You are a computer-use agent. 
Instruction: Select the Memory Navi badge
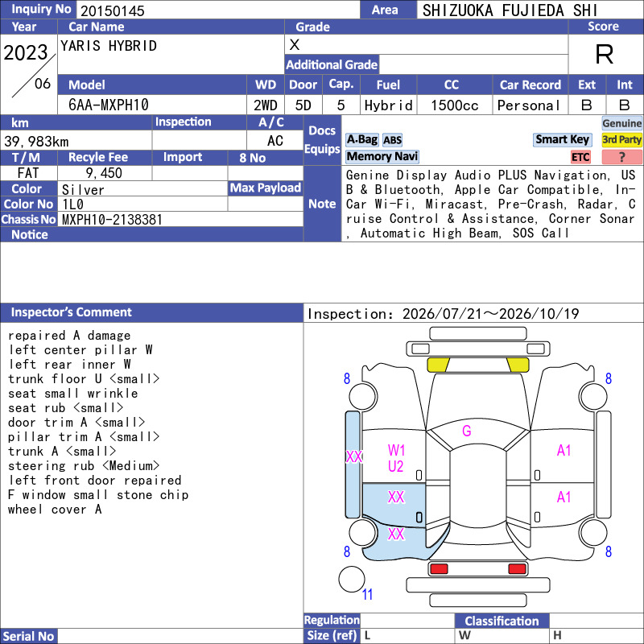pos(382,156)
